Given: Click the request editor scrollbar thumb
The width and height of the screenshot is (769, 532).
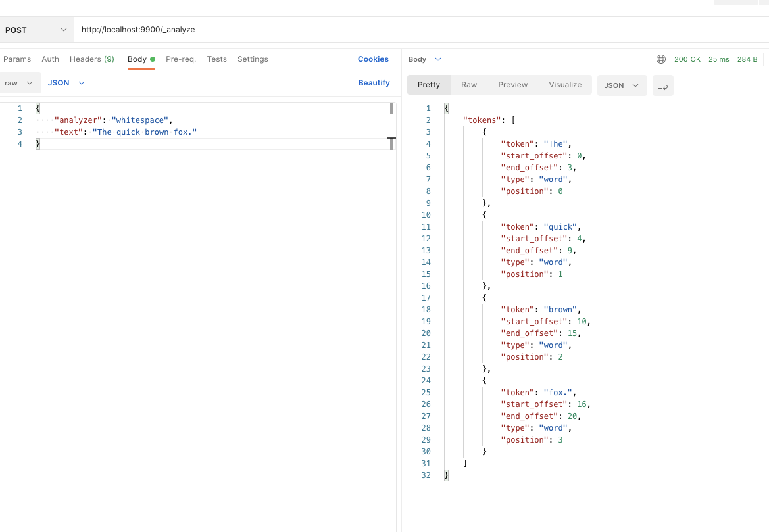Looking at the screenshot, I should point(391,109).
